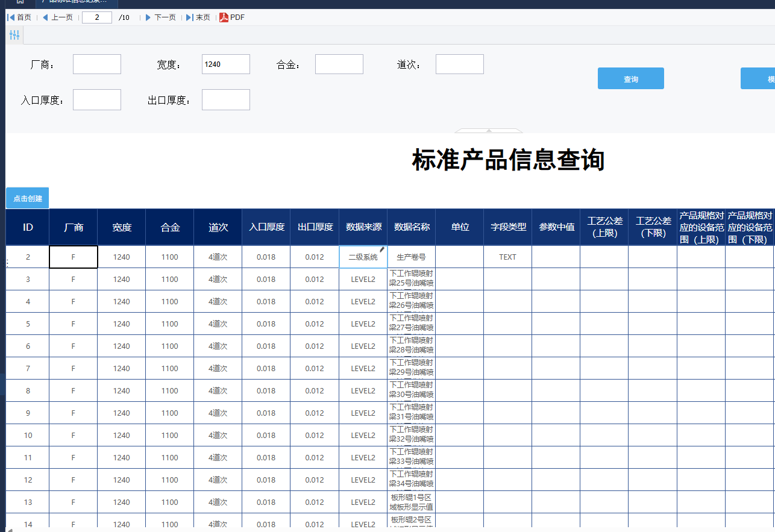Image resolution: width=775 pixels, height=532 pixels.
Task: Go to previous page (上一页)
Action: point(57,17)
